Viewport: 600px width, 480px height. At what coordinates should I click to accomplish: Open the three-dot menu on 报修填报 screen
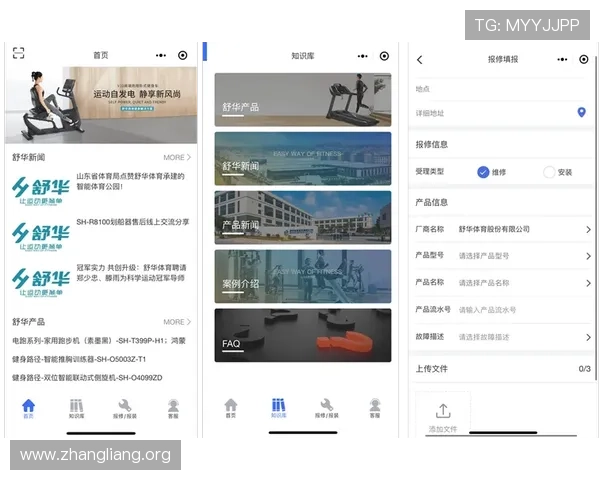point(562,59)
